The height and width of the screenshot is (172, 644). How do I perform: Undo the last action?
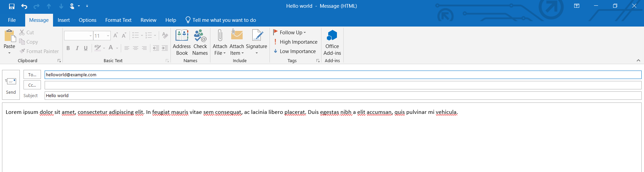point(24,6)
